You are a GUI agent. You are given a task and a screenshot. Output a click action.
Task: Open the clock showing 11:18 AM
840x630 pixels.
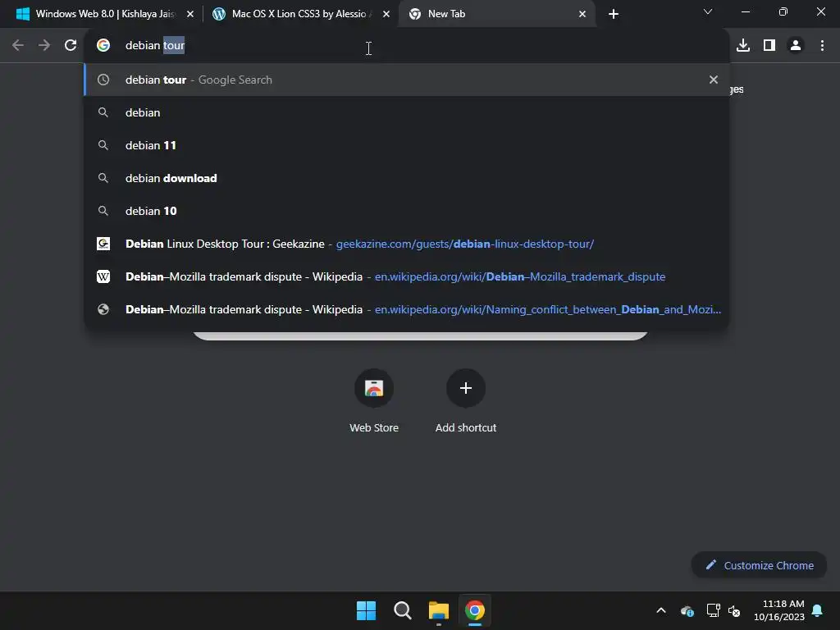779,610
